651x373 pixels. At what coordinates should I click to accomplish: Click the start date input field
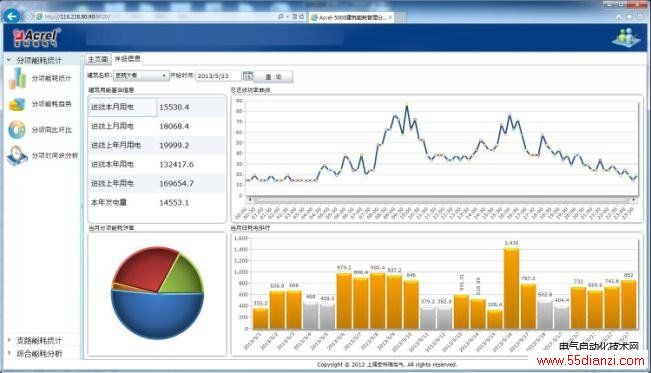(x=218, y=76)
